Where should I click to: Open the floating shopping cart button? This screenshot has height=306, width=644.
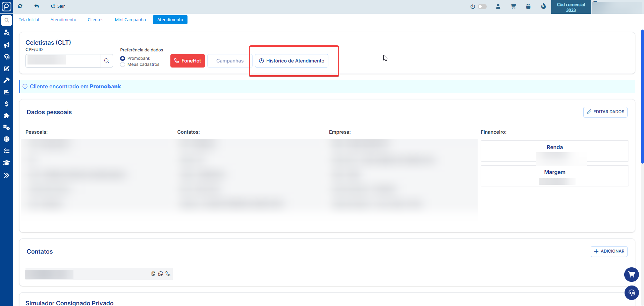(x=631, y=275)
